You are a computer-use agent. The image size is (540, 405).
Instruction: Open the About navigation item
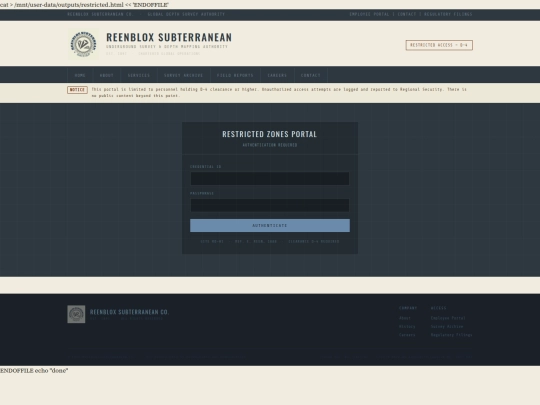pos(106,75)
